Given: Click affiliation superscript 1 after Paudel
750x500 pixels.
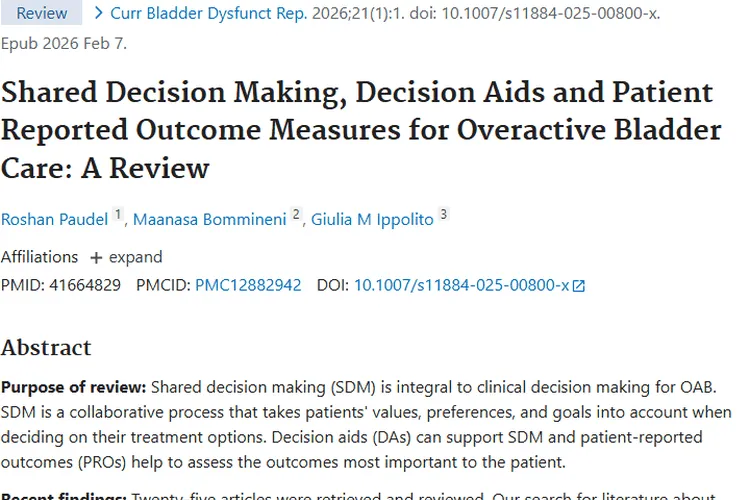Looking at the screenshot, I should point(117,215).
